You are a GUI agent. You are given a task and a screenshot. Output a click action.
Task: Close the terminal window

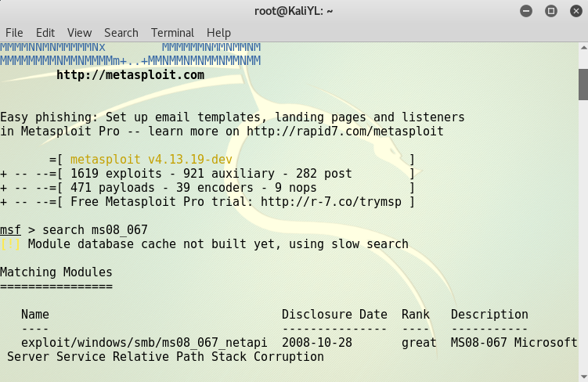point(575,11)
